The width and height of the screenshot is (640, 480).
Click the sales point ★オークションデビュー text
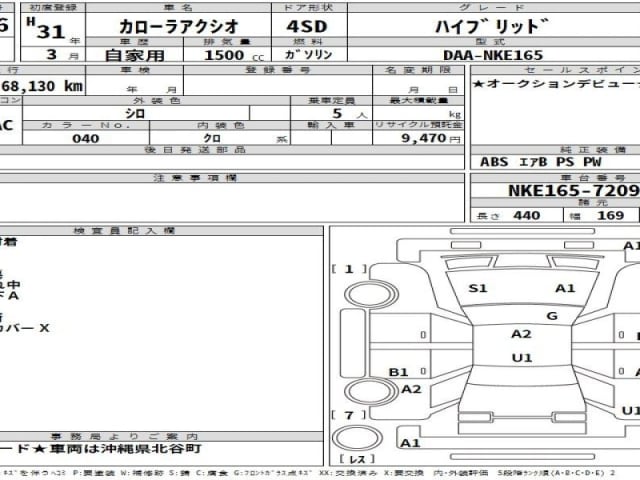point(556,84)
